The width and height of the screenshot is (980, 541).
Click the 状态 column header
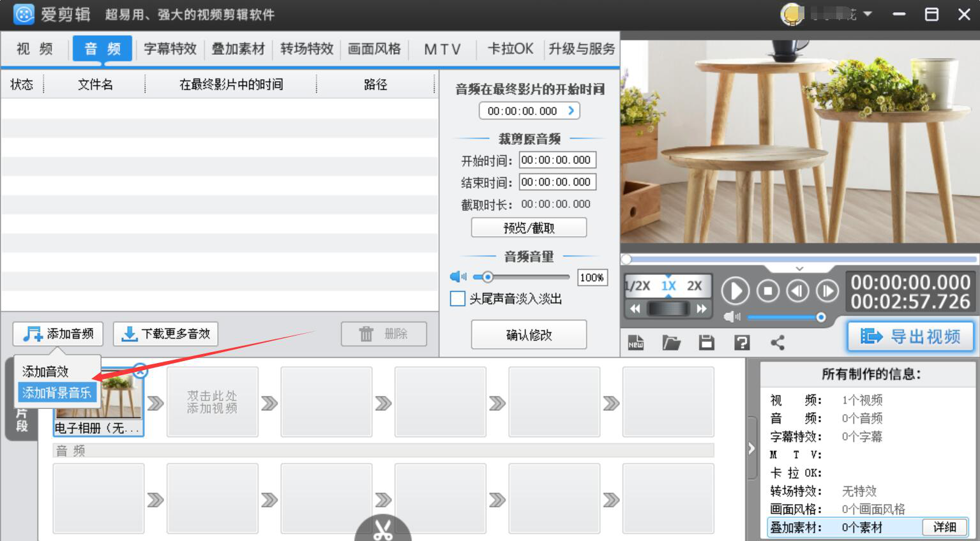coord(22,84)
